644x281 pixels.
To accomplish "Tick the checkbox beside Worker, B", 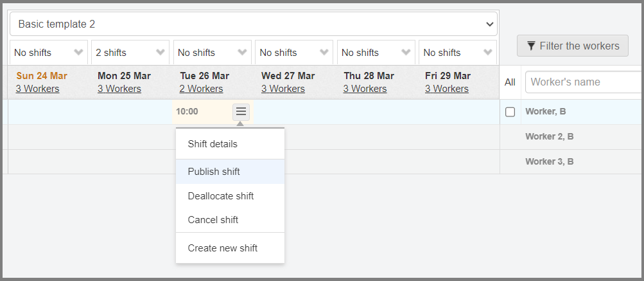I will [x=510, y=112].
